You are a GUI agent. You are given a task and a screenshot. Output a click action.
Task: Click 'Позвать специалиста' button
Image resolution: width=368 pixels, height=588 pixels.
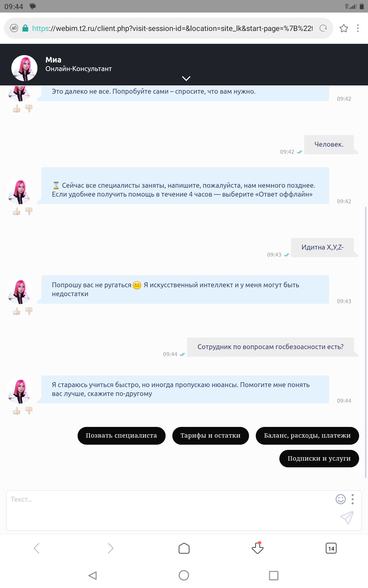pyautogui.click(x=121, y=435)
